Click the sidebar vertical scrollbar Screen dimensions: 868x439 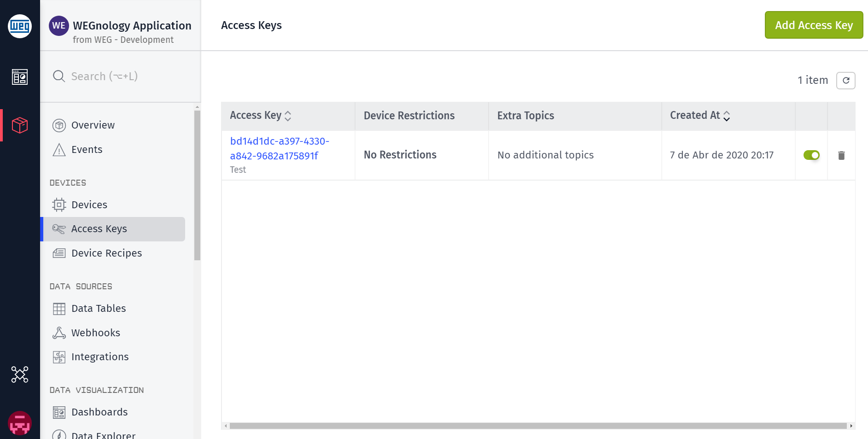(197, 186)
